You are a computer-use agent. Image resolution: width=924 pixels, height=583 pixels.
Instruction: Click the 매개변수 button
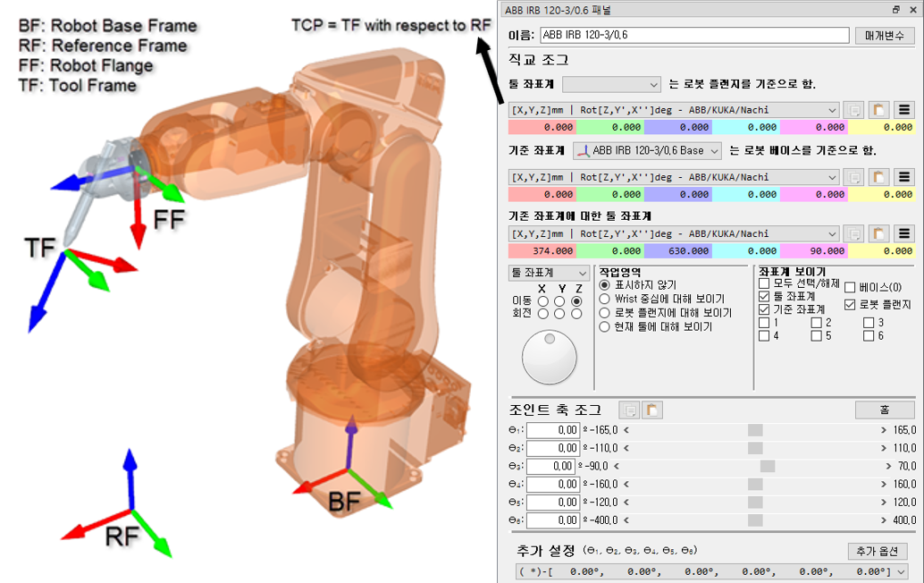point(885,36)
